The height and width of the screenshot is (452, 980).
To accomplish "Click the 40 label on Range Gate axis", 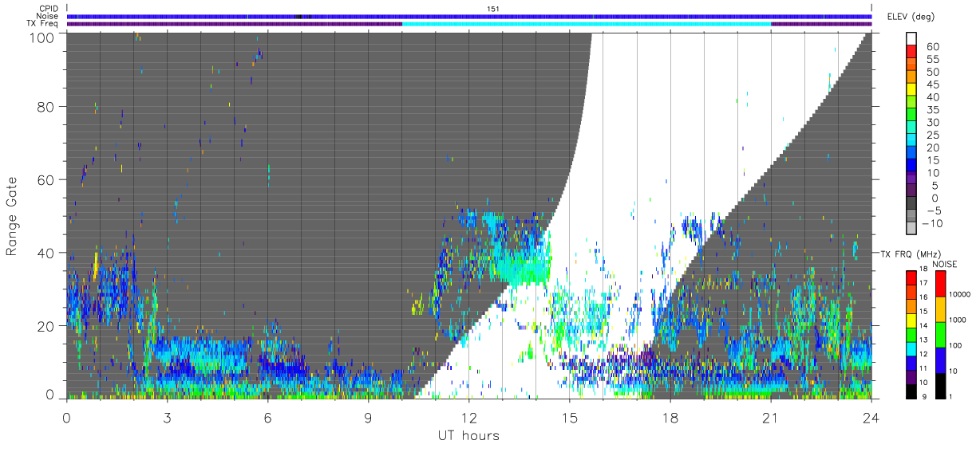I will tap(47, 253).
